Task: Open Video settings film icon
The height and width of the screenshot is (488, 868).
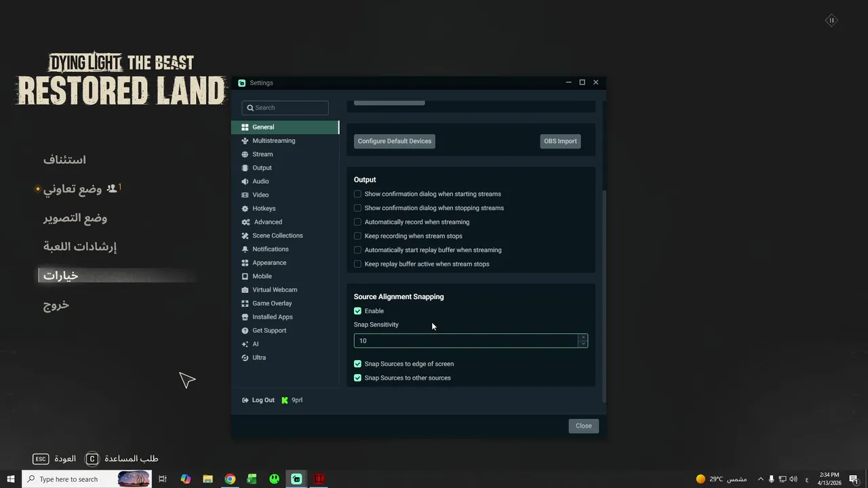Action: click(245, 195)
